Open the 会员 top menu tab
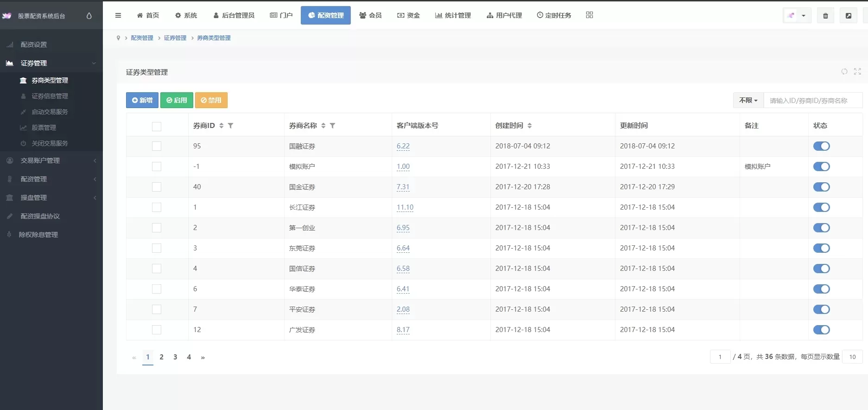 pos(371,15)
